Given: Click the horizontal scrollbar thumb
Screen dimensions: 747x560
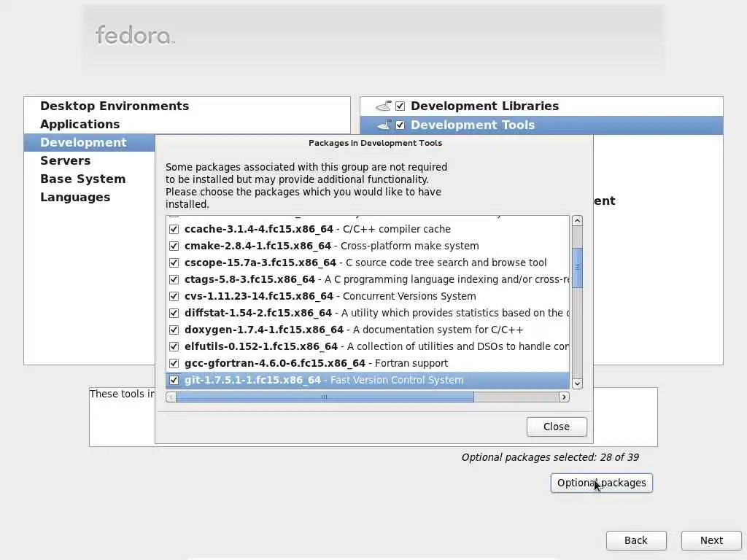Looking at the screenshot, I should pyautogui.click(x=325, y=397).
